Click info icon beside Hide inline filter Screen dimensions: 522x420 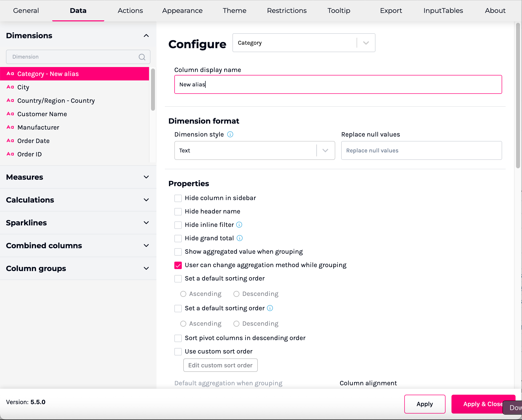click(239, 225)
